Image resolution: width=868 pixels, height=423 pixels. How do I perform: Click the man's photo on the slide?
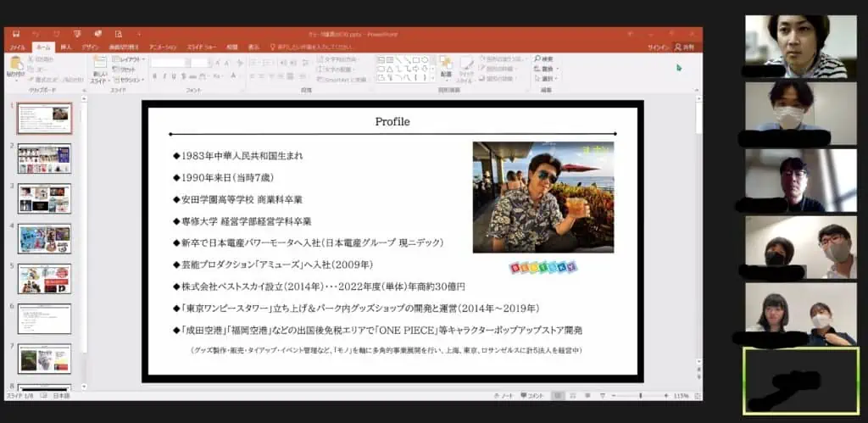coord(543,198)
